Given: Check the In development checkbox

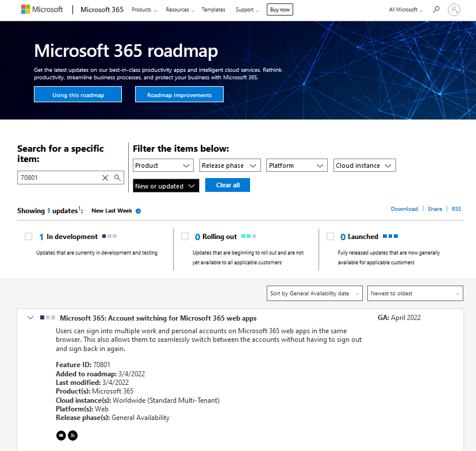Looking at the screenshot, I should (x=29, y=237).
